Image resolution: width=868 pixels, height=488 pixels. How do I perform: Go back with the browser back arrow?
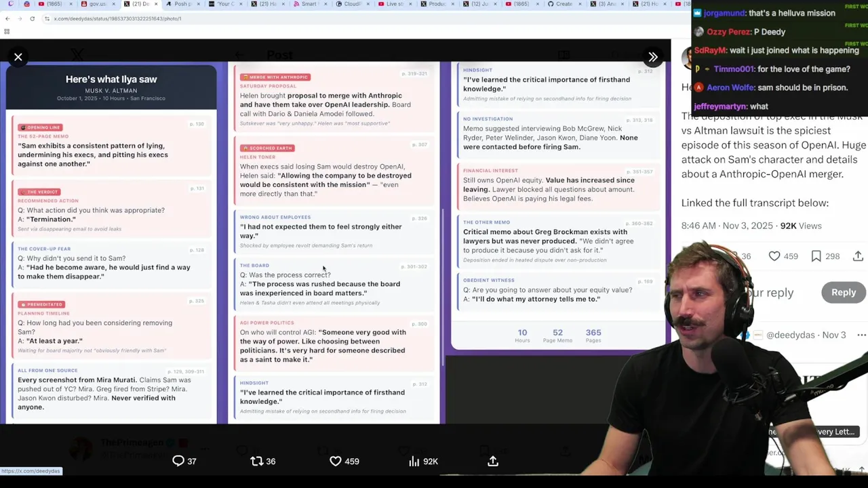pyautogui.click(x=7, y=18)
